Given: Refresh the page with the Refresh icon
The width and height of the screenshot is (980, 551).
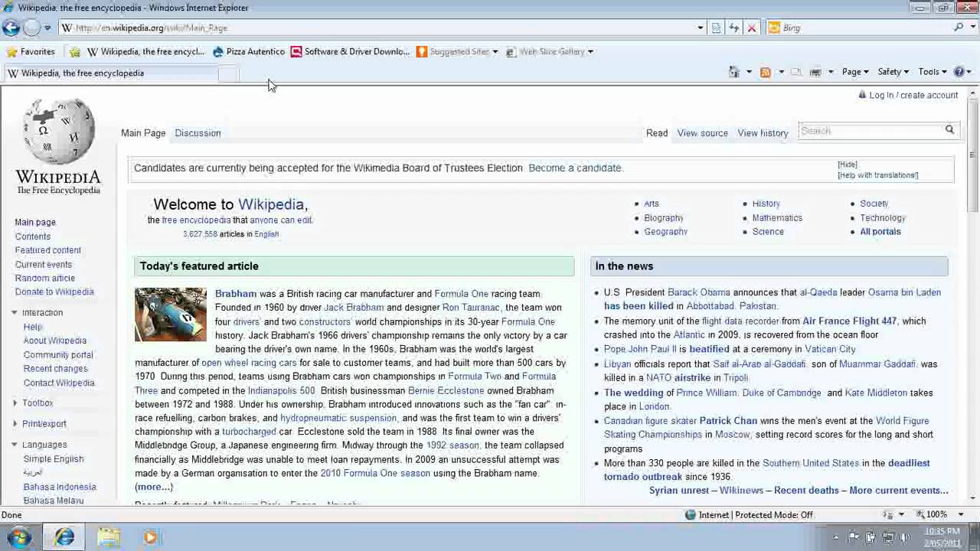Looking at the screenshot, I should (733, 28).
